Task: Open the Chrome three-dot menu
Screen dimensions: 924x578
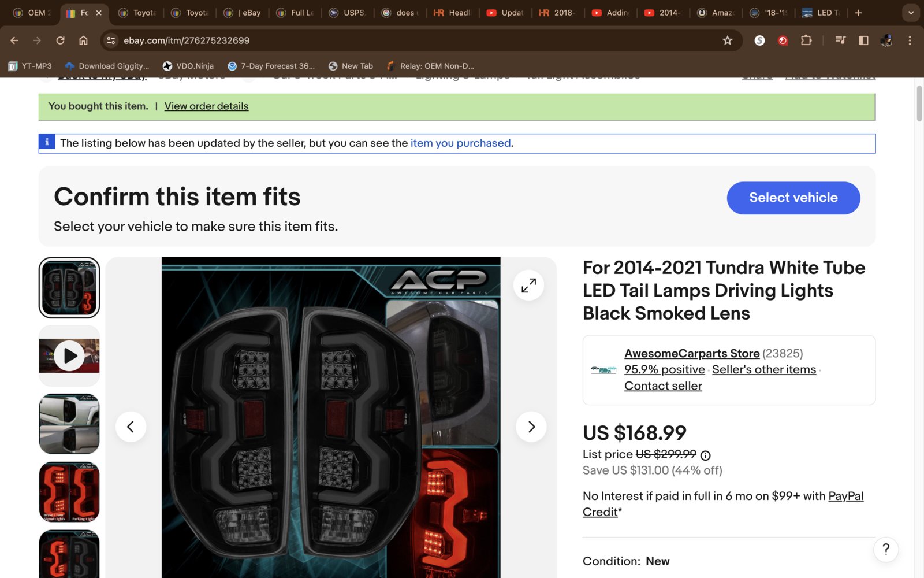Action: click(x=910, y=40)
